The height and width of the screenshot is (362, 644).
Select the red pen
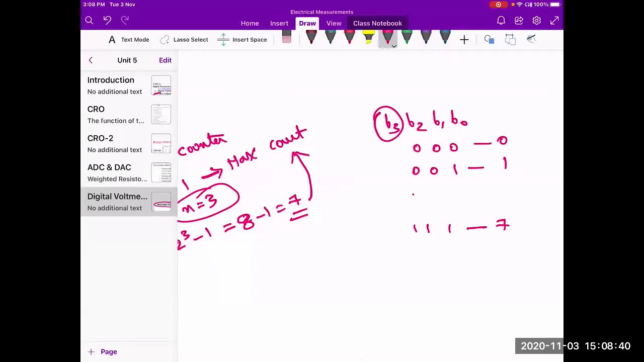point(349,38)
